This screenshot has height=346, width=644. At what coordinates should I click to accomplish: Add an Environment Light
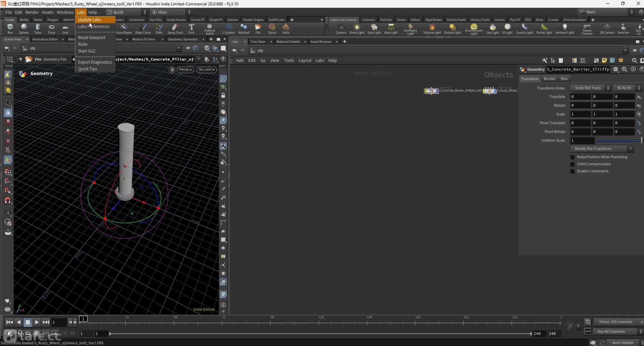pos(474,29)
